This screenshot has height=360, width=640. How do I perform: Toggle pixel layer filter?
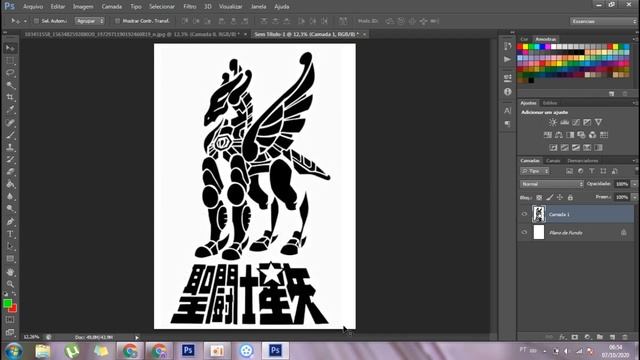tap(569, 171)
